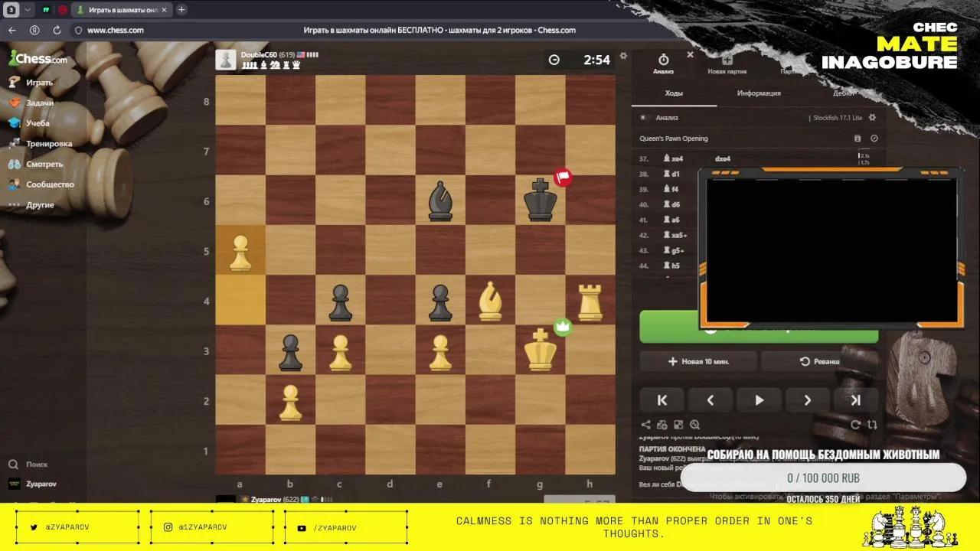
Task: Play through the game moves
Action: 759,400
